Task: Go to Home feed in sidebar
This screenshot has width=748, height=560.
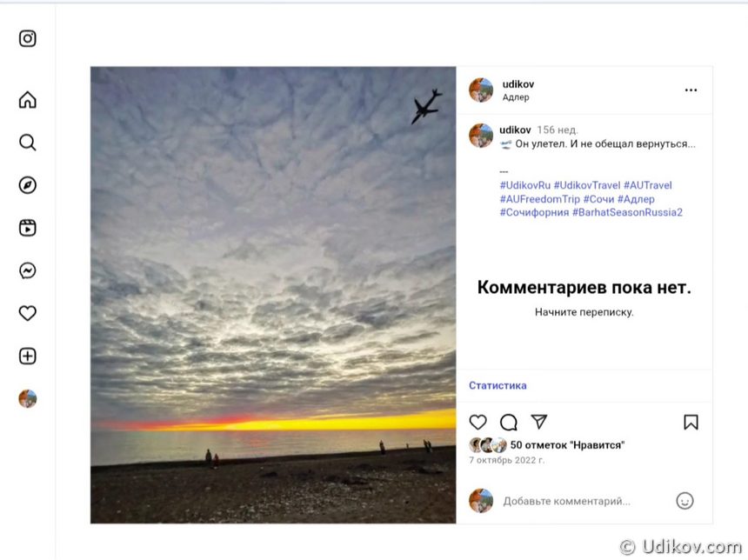Action: click(28, 100)
